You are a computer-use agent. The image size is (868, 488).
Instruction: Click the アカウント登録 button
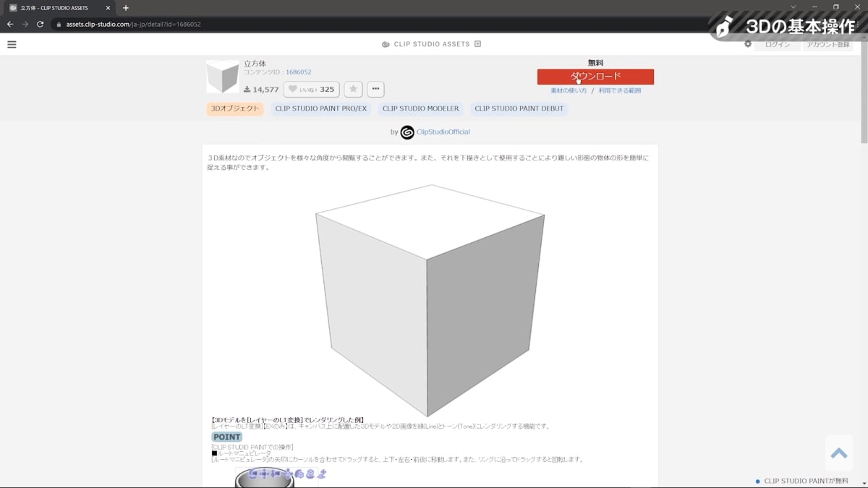[x=828, y=45]
